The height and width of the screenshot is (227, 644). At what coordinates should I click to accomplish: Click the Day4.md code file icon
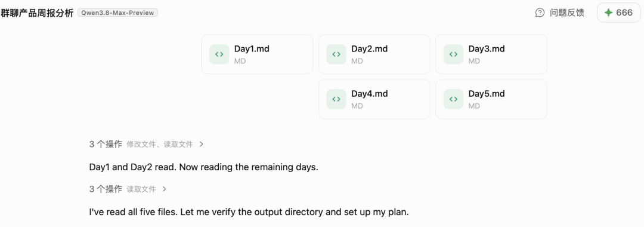[336, 99]
